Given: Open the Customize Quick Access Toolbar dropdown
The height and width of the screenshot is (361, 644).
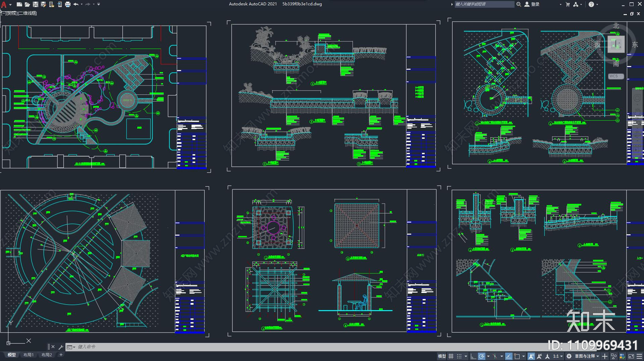Looking at the screenshot, I should [x=99, y=4].
